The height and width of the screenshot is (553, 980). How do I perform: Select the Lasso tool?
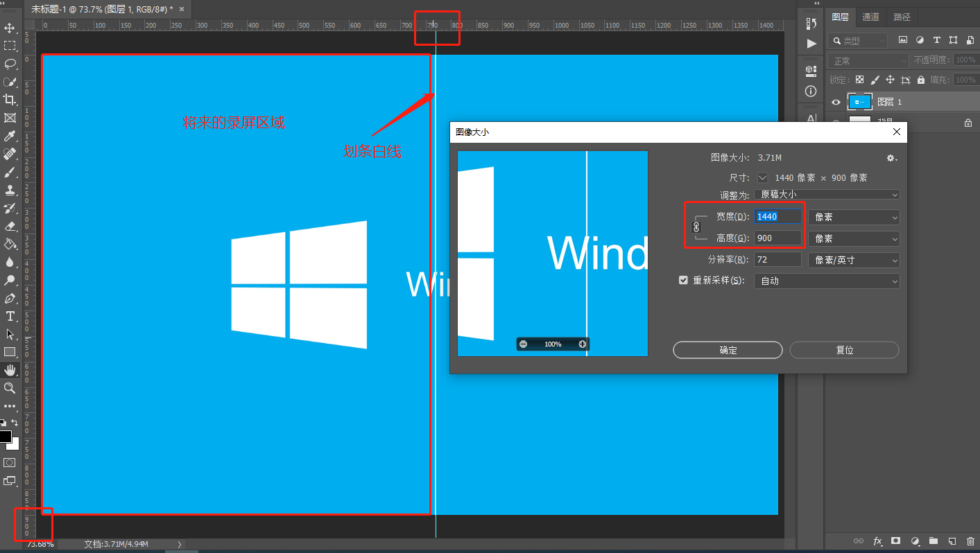(x=10, y=64)
